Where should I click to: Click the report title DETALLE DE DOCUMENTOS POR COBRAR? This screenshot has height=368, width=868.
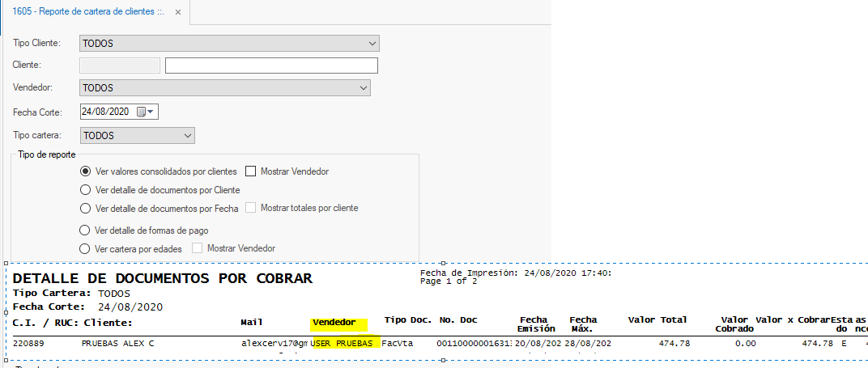[162, 279]
